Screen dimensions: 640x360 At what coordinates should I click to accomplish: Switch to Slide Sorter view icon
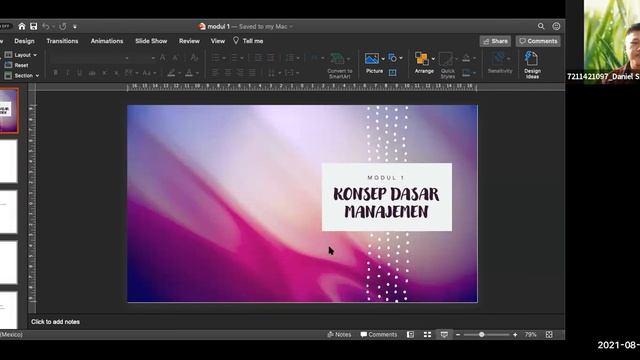pos(427,335)
